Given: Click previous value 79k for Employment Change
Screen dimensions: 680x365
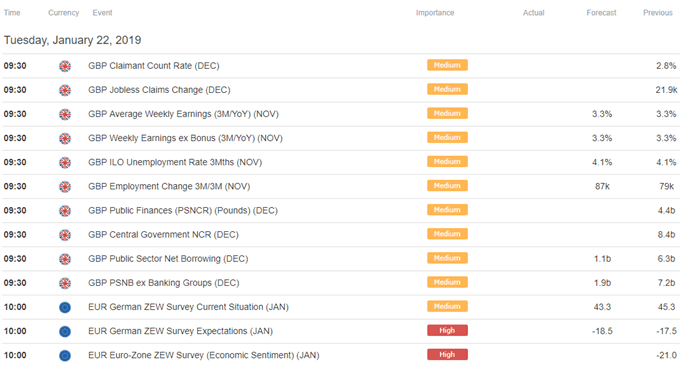Looking at the screenshot, I should click(667, 187).
